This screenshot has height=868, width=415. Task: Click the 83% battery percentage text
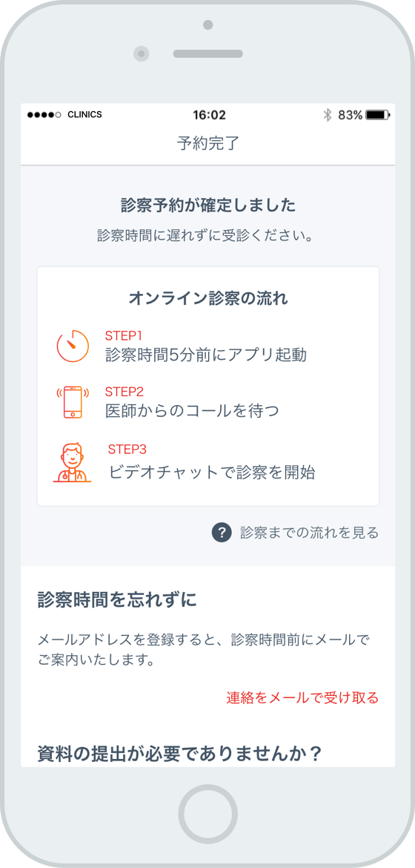[351, 115]
